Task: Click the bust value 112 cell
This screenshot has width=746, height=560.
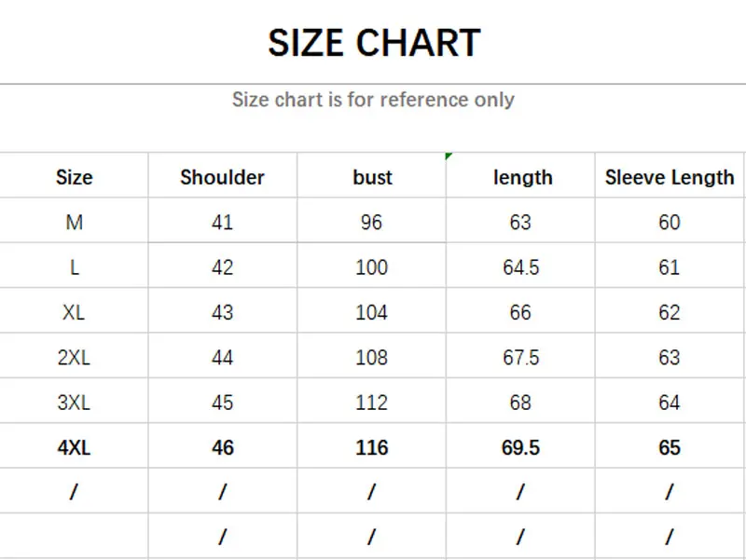Action: pos(372,403)
